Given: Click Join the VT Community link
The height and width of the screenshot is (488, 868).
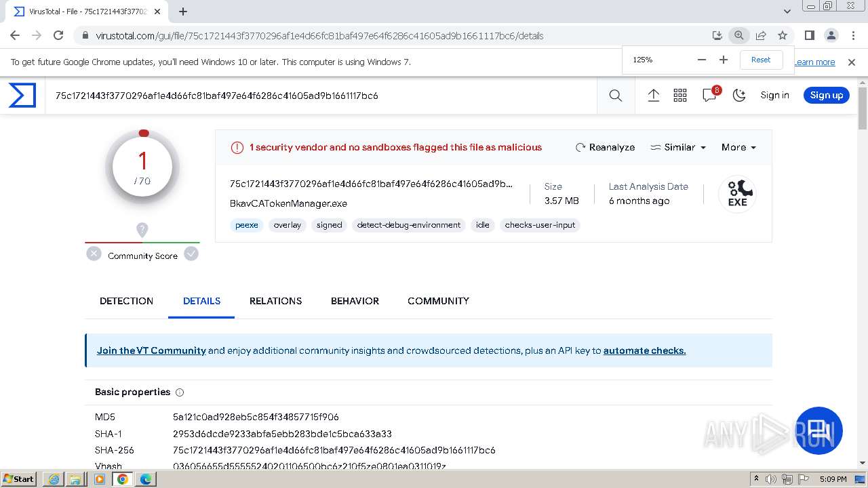Looking at the screenshot, I should tap(151, 350).
